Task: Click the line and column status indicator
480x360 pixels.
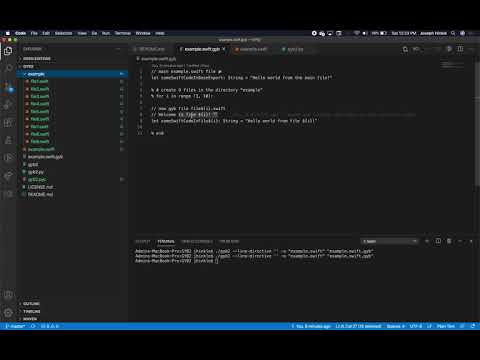Action: coord(358,326)
